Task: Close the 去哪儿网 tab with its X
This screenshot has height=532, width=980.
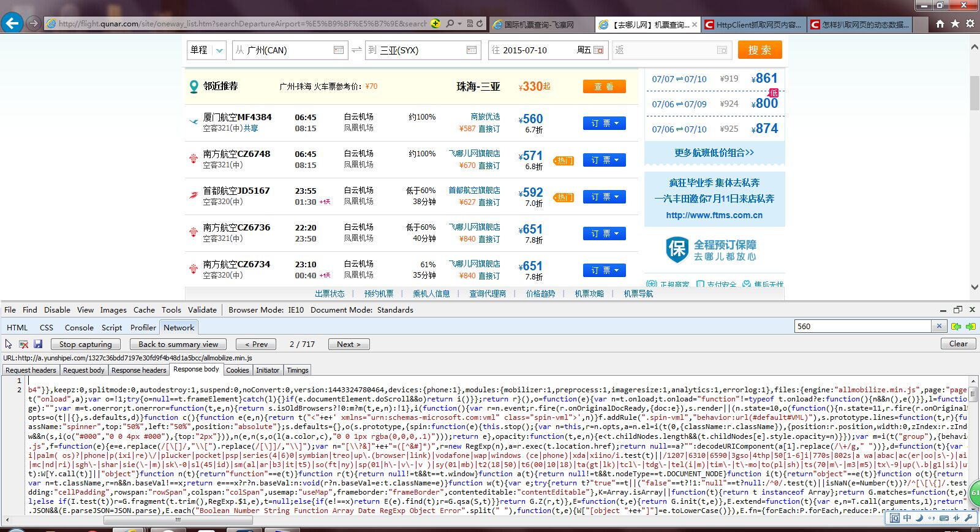Action: pyautogui.click(x=695, y=25)
